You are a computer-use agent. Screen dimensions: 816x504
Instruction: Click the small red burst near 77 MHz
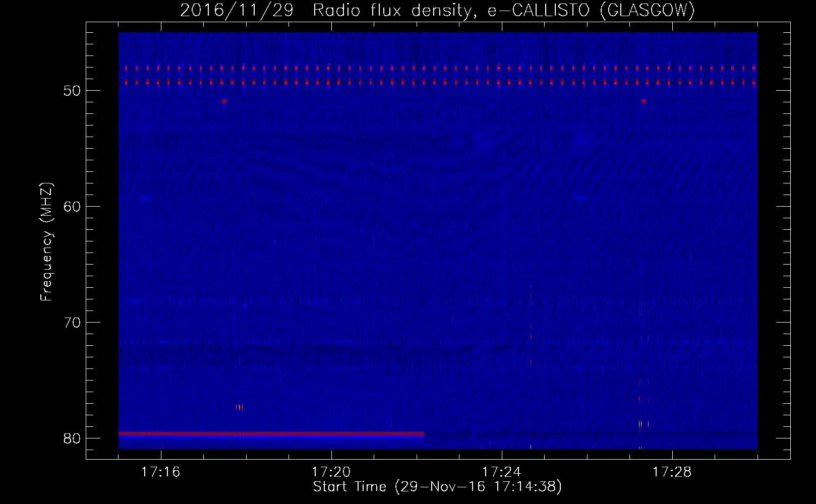click(x=239, y=407)
